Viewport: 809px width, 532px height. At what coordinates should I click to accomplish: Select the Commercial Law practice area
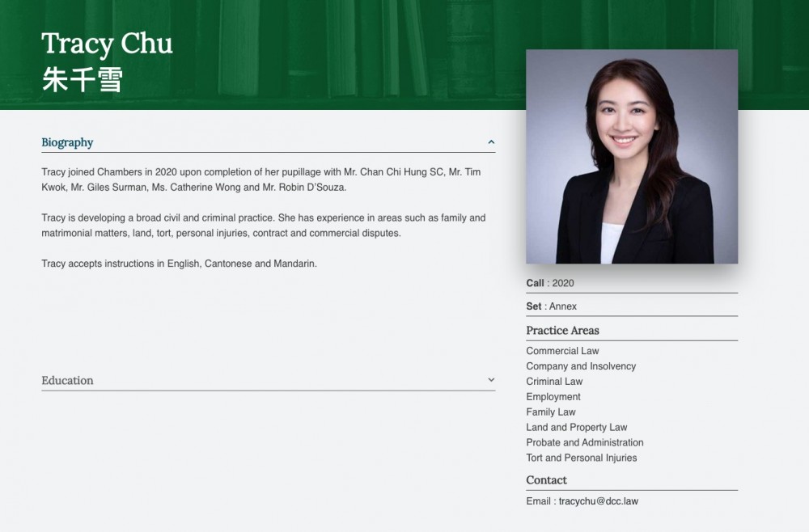[562, 351]
